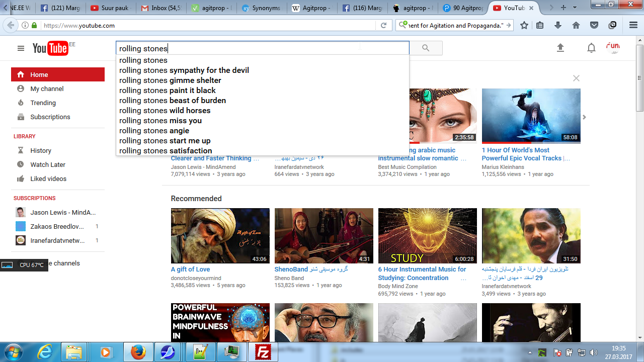Viewport: 644px width, 362px height.
Task: Click the YouTube logo
Action: [x=50, y=48]
